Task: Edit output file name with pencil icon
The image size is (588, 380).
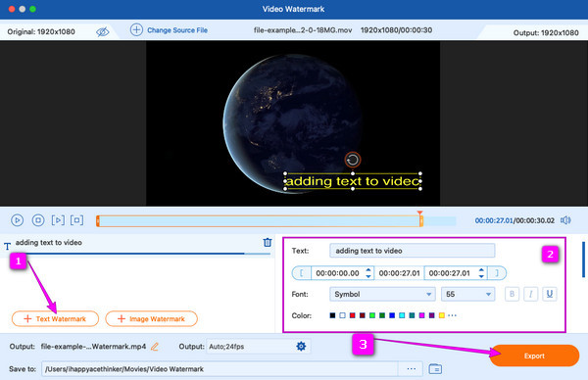Action: pyautogui.click(x=155, y=347)
